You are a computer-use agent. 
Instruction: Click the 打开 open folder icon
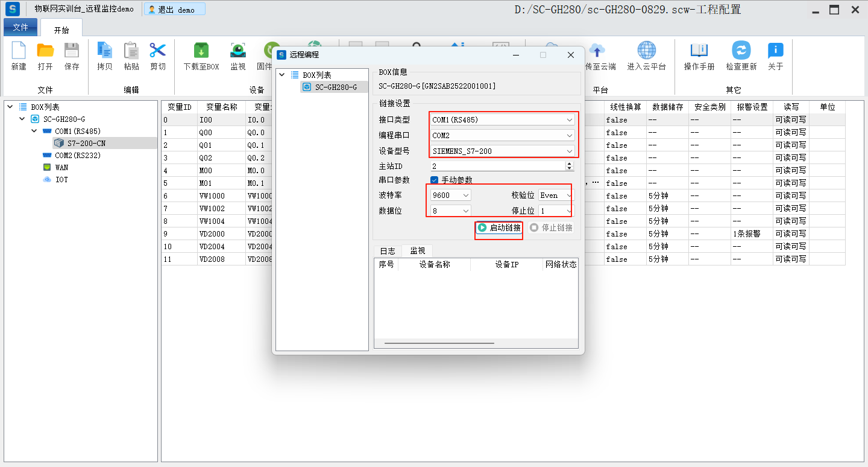pyautogui.click(x=45, y=51)
